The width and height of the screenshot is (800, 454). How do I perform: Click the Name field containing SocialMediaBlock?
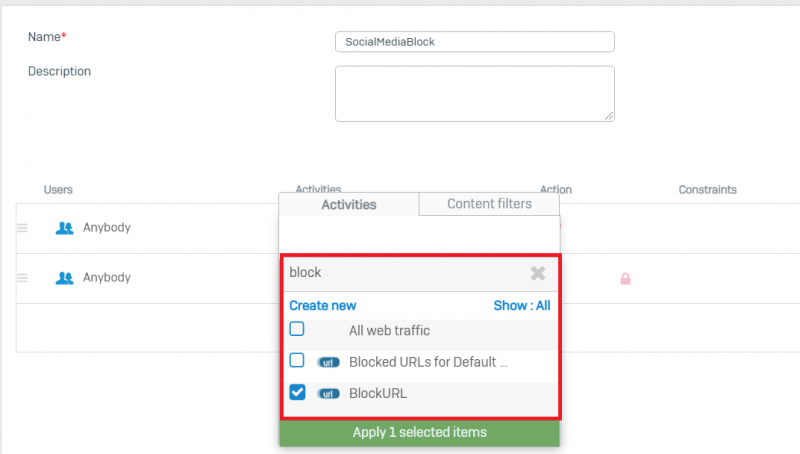coord(474,42)
